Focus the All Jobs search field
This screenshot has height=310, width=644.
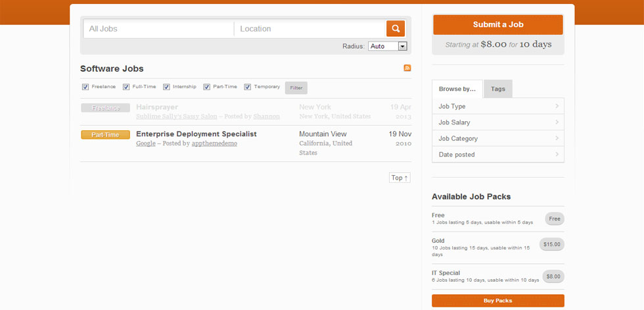159,29
